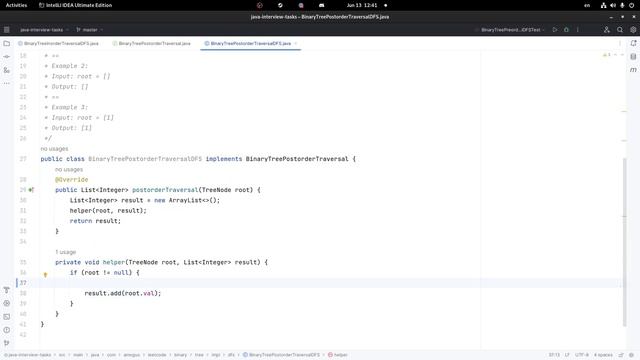Click the intention lightbulb on line 36
Image resolution: width=640 pixels, height=360 pixels.
pyautogui.click(x=45, y=275)
